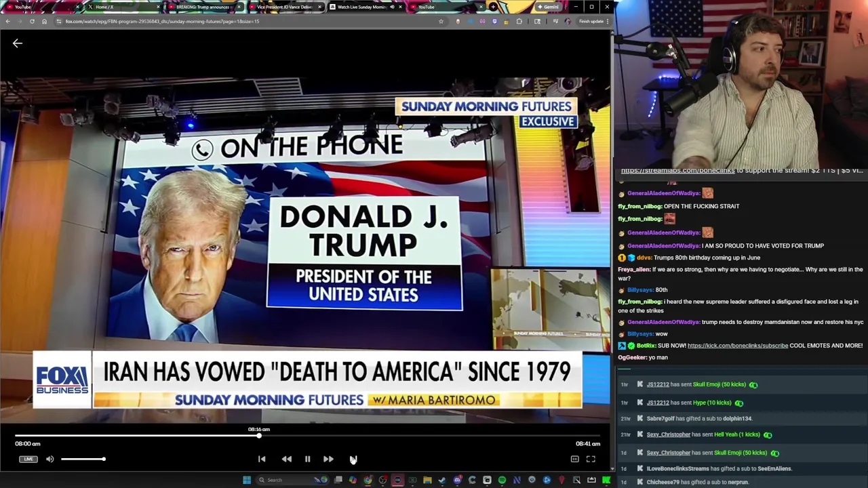Click the Freya_allen chat username
The width and height of the screenshot is (868, 488).
coord(634,270)
